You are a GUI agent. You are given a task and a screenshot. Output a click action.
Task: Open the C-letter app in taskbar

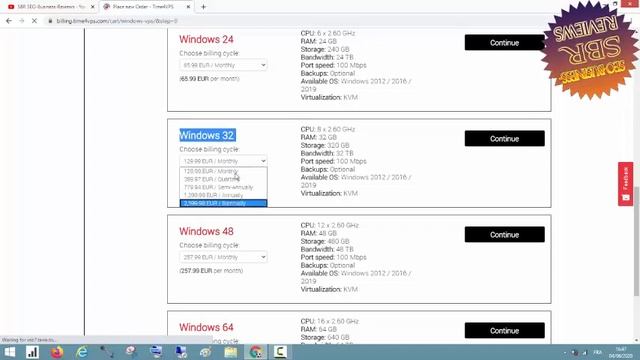pyautogui.click(x=280, y=352)
